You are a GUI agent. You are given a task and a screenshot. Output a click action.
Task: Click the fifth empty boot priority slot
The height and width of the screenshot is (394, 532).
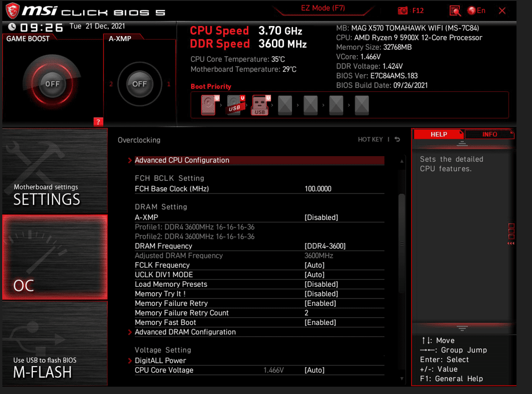pos(310,105)
